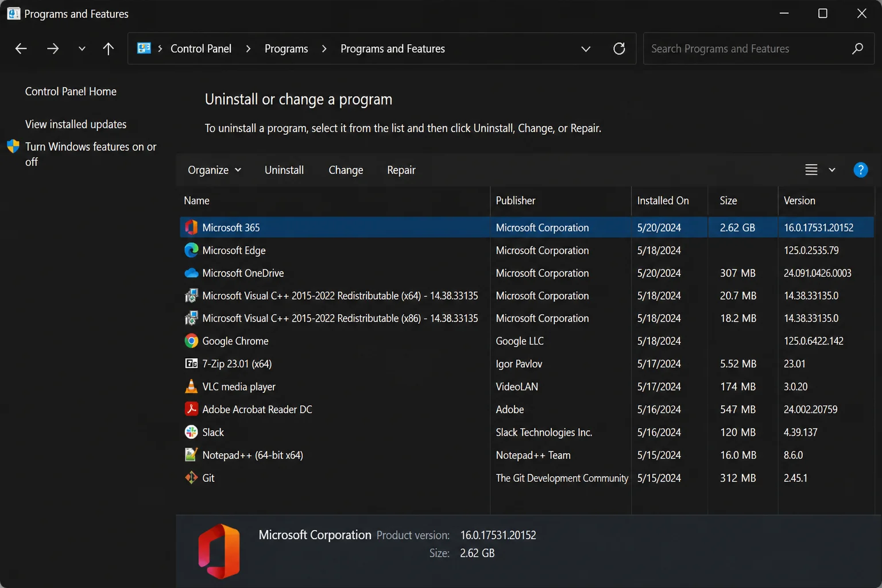This screenshot has width=882, height=588.
Task: Click 'Notepad++ Team' publisher cell
Action: click(x=533, y=455)
